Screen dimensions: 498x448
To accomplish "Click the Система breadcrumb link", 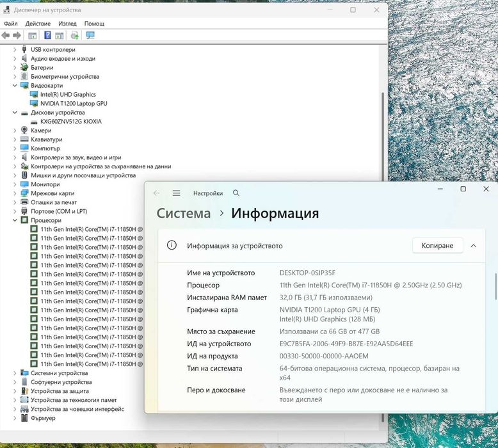I will pyautogui.click(x=184, y=213).
